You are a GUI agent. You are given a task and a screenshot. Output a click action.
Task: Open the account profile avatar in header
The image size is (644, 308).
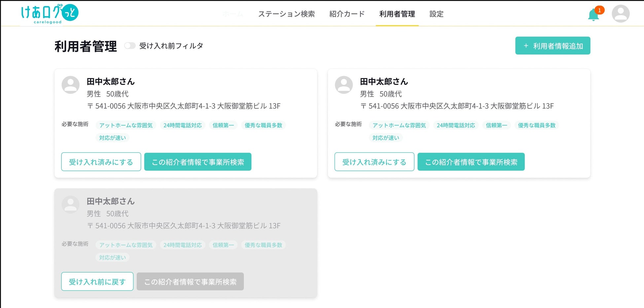click(621, 14)
